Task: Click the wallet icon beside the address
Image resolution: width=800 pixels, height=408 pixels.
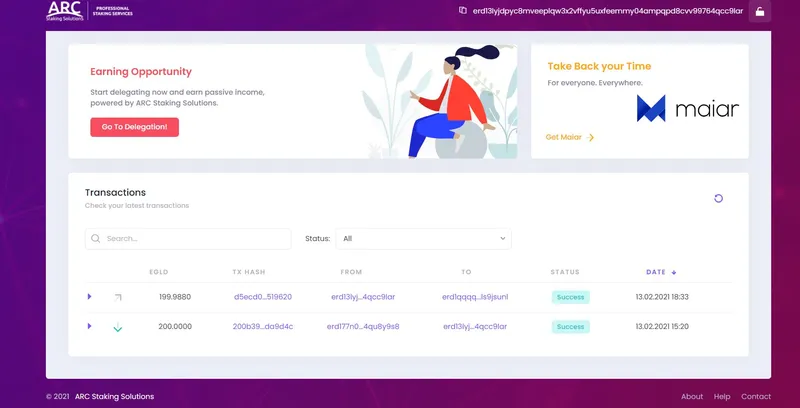Action: pyautogui.click(x=463, y=11)
